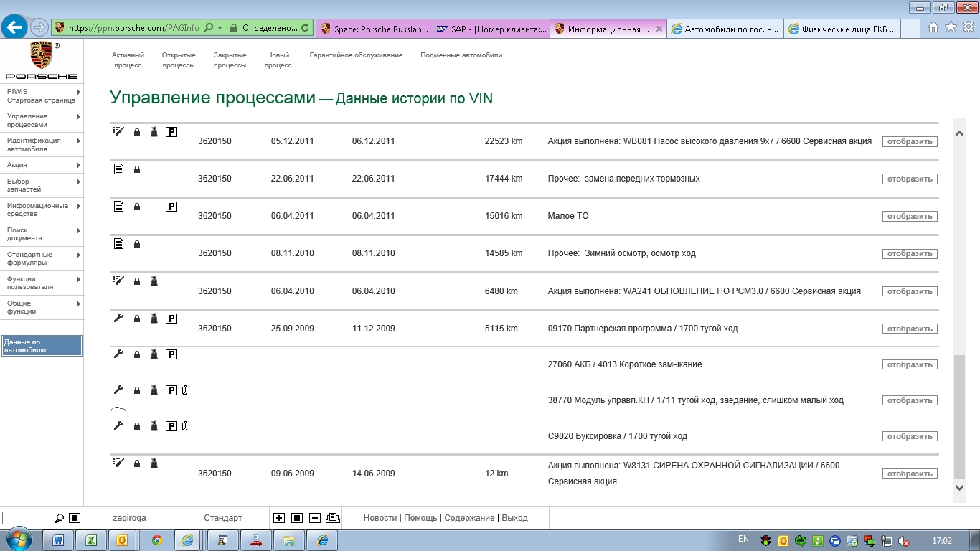This screenshot has height=551, width=980.
Task: Go back with the browser back arrow
Action: coord(14,28)
